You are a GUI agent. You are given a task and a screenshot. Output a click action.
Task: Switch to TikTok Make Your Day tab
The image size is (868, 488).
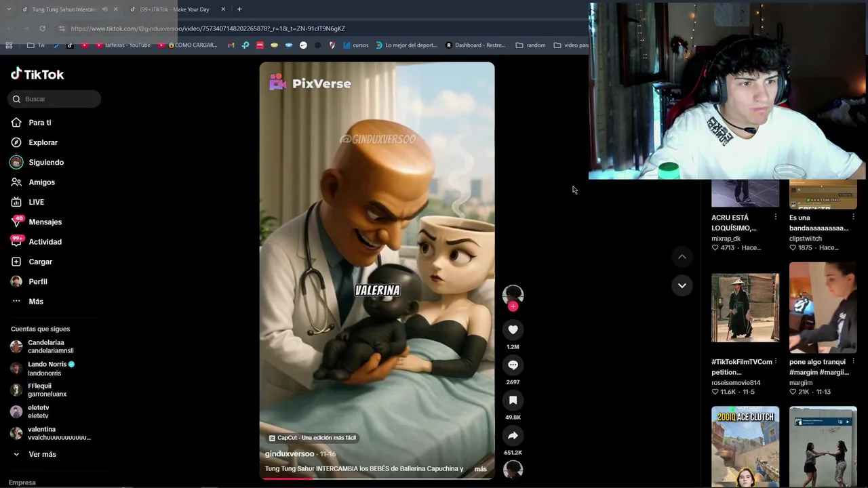coord(174,9)
